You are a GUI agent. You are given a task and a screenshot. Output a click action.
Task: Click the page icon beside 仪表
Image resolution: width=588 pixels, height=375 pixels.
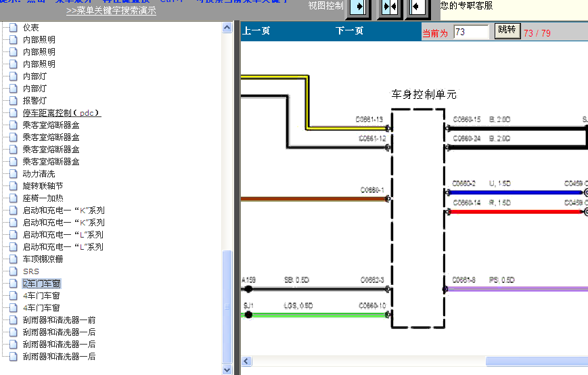[14, 28]
